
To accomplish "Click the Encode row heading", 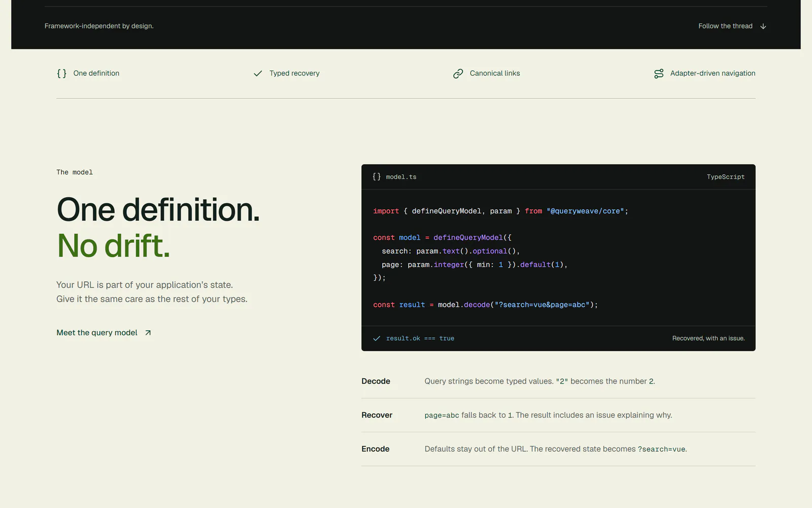I will [x=376, y=449].
